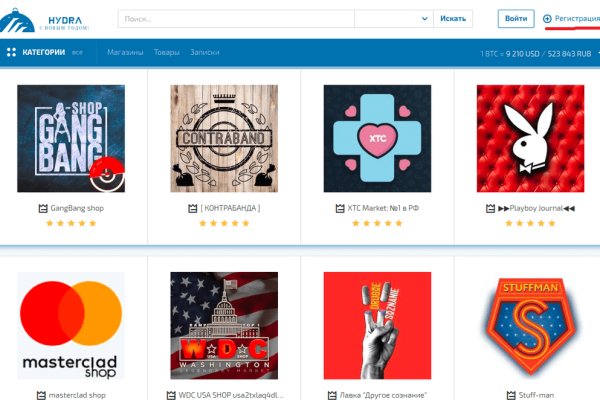Expand the search category dropdown chevron
This screenshot has height=400, width=600.
click(424, 18)
